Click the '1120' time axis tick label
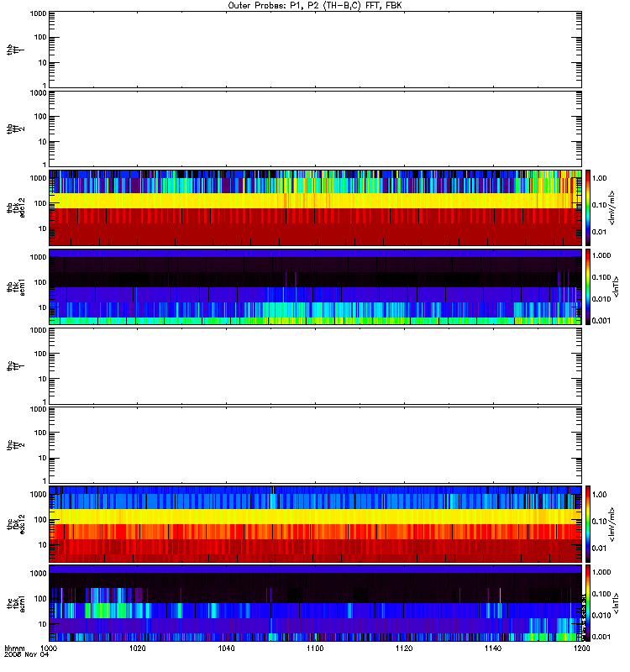This screenshot has width=630, height=672. pyautogui.click(x=404, y=648)
